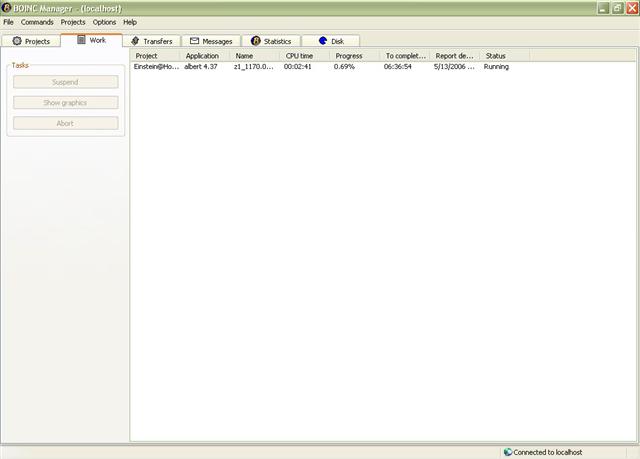Switch to the Projects tab
This screenshot has height=459, width=640.
click(x=31, y=41)
